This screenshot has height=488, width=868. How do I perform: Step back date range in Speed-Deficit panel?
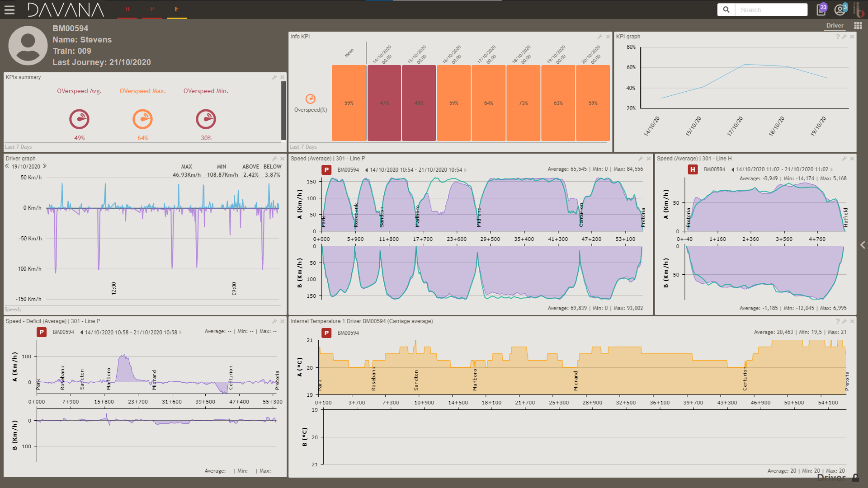click(x=81, y=332)
